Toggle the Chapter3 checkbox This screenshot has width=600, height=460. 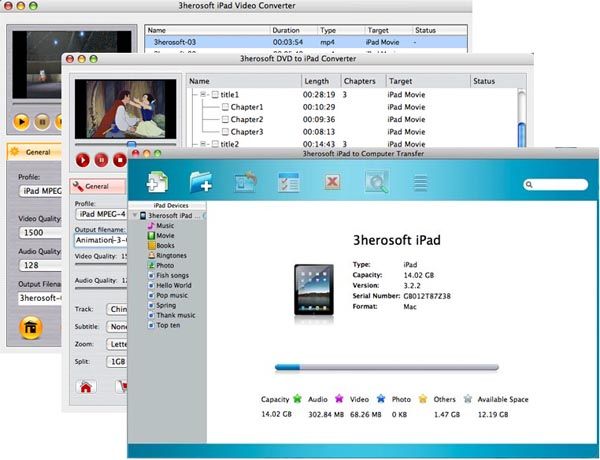(x=225, y=132)
